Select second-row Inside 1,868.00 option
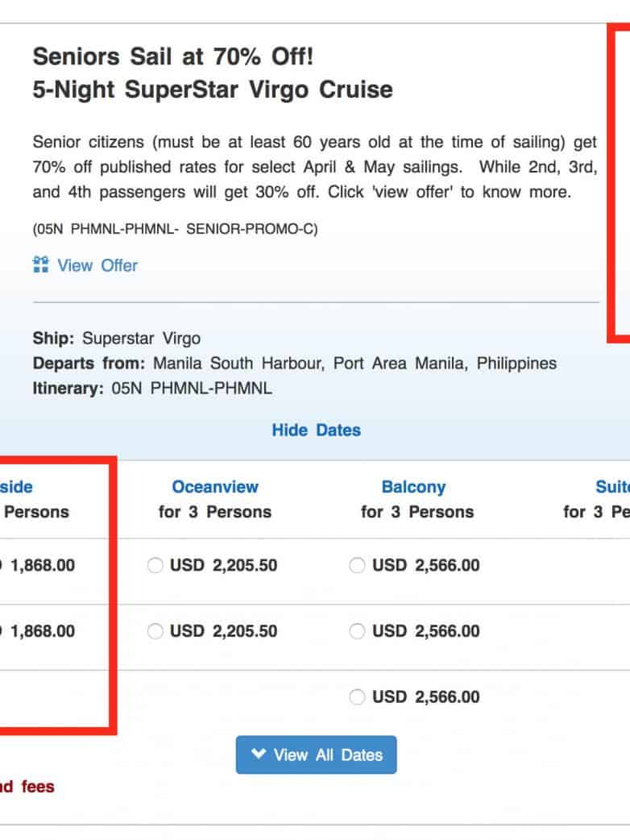The width and height of the screenshot is (630, 840). 39,631
